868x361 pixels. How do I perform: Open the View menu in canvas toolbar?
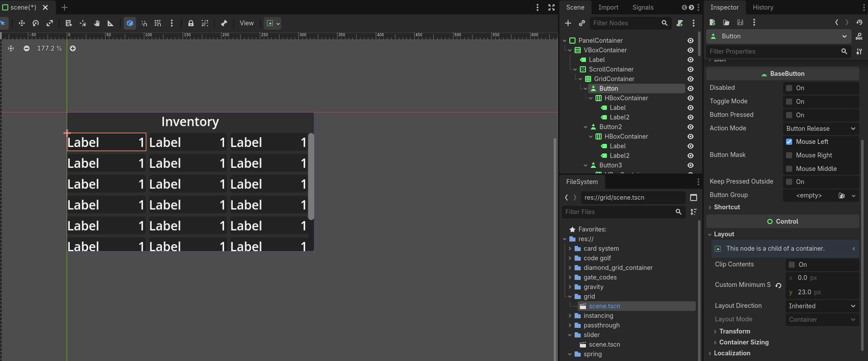[246, 23]
